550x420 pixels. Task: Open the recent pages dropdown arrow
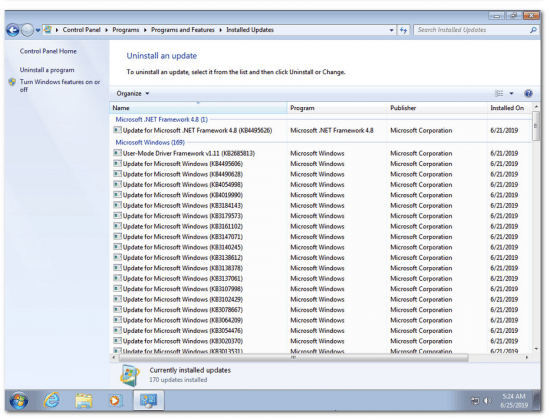tap(38, 31)
